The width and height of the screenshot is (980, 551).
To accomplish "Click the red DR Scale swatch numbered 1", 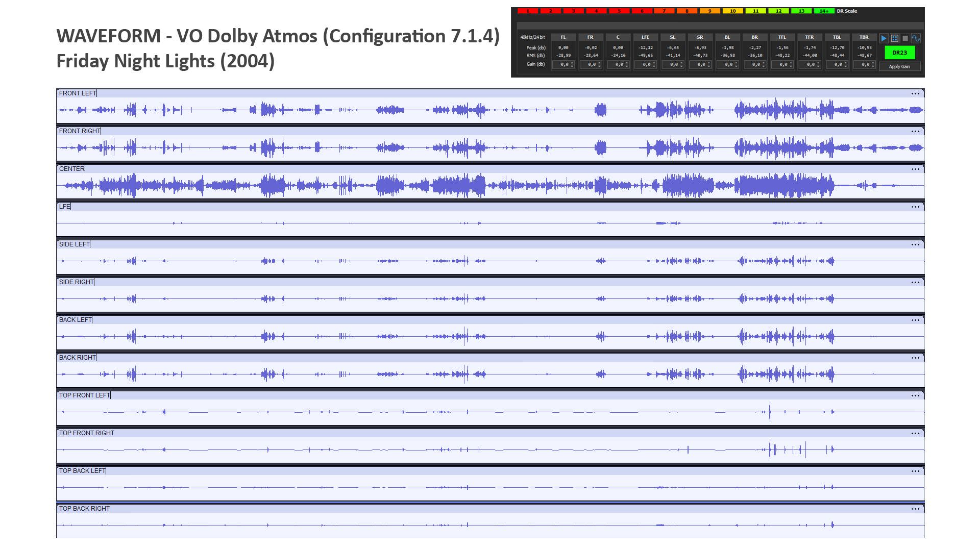I will tap(528, 11).
